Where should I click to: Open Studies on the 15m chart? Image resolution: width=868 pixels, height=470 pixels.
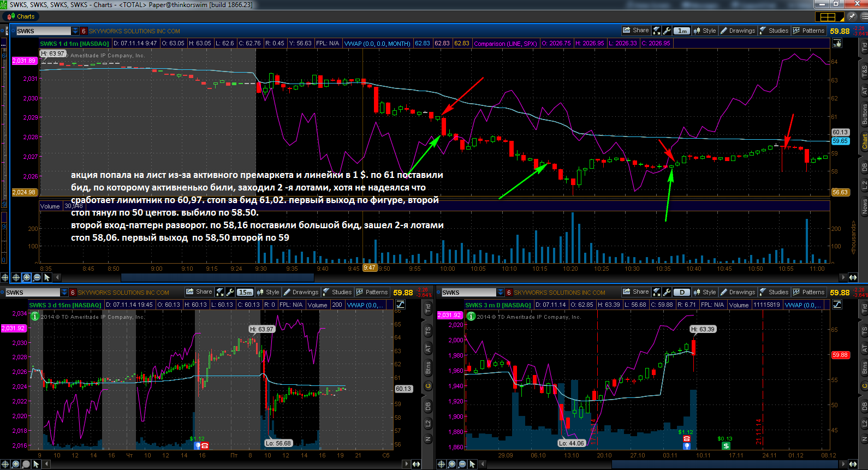pos(337,292)
